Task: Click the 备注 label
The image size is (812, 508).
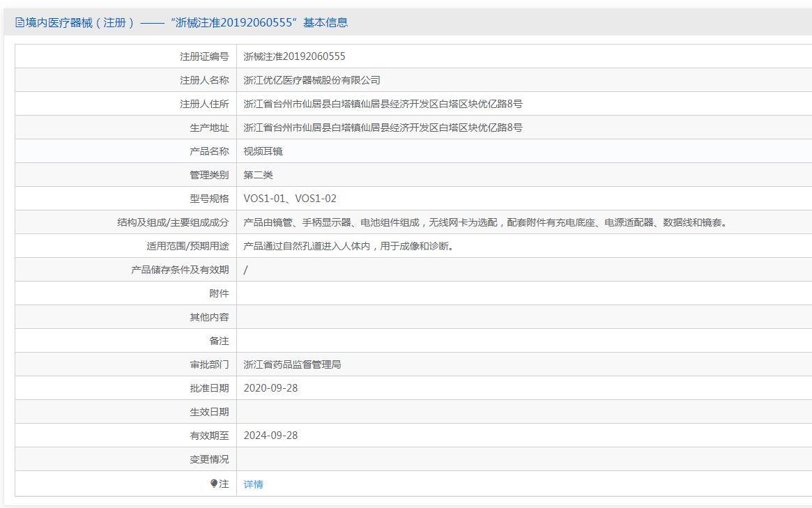Action: point(219,341)
